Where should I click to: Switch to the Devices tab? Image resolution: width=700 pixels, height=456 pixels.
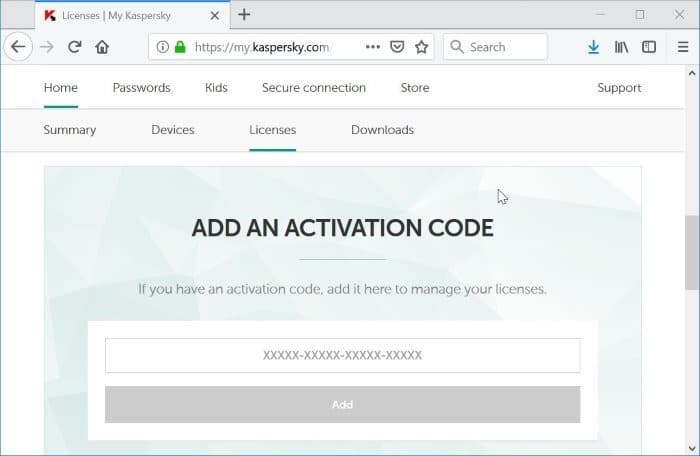click(x=173, y=130)
